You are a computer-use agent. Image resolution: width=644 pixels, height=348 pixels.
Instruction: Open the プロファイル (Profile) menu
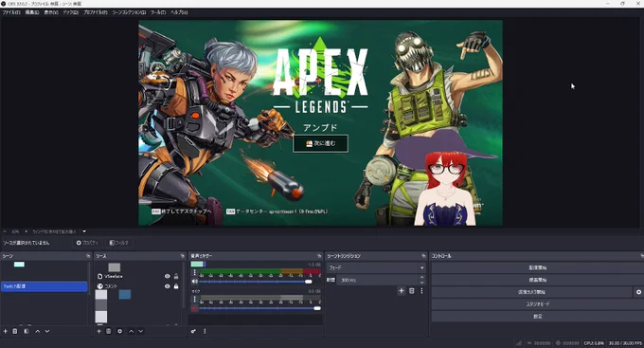coord(96,12)
